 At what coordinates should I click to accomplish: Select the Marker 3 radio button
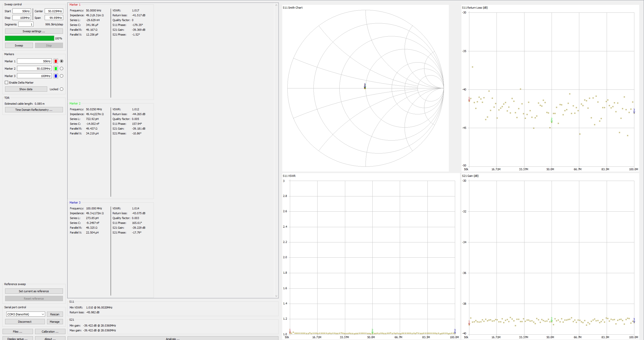point(61,76)
